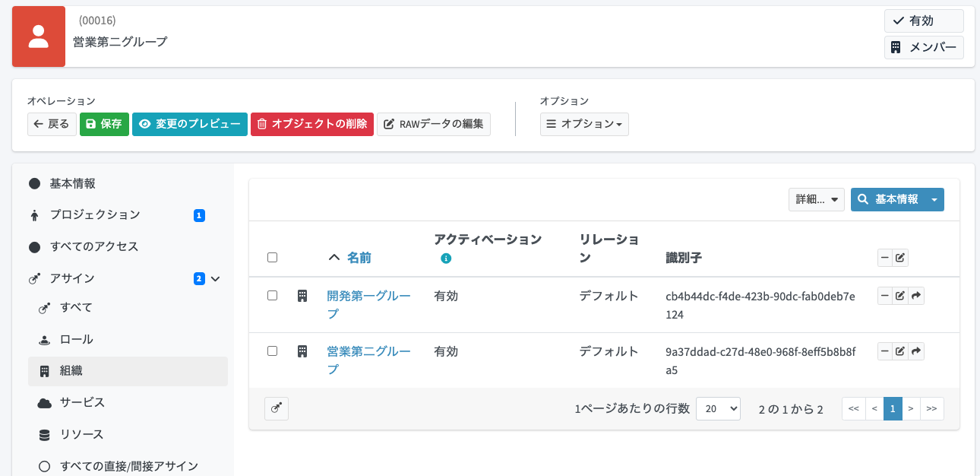Image resolution: width=980 pixels, height=476 pixels.
Task: Collapse the アサイン section chevron
Action: coord(216,279)
